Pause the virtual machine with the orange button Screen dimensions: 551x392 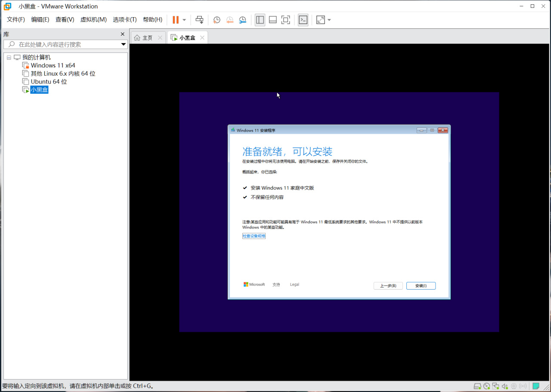pyautogui.click(x=176, y=20)
